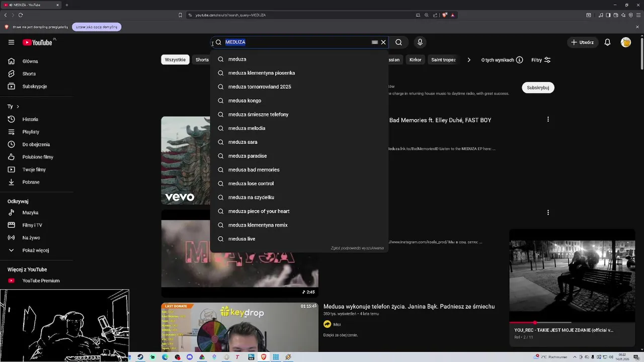
Task: Open Discord from the taskbar
Action: click(190, 357)
